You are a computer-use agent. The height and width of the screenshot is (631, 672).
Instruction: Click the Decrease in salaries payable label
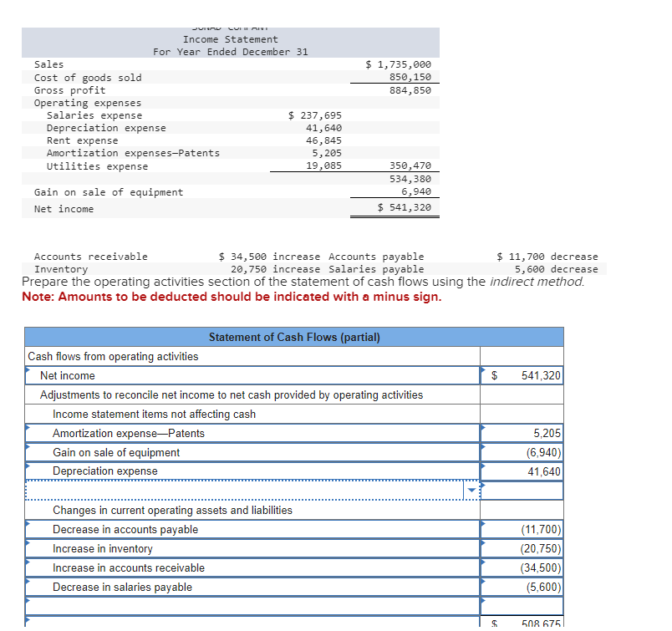click(104, 587)
